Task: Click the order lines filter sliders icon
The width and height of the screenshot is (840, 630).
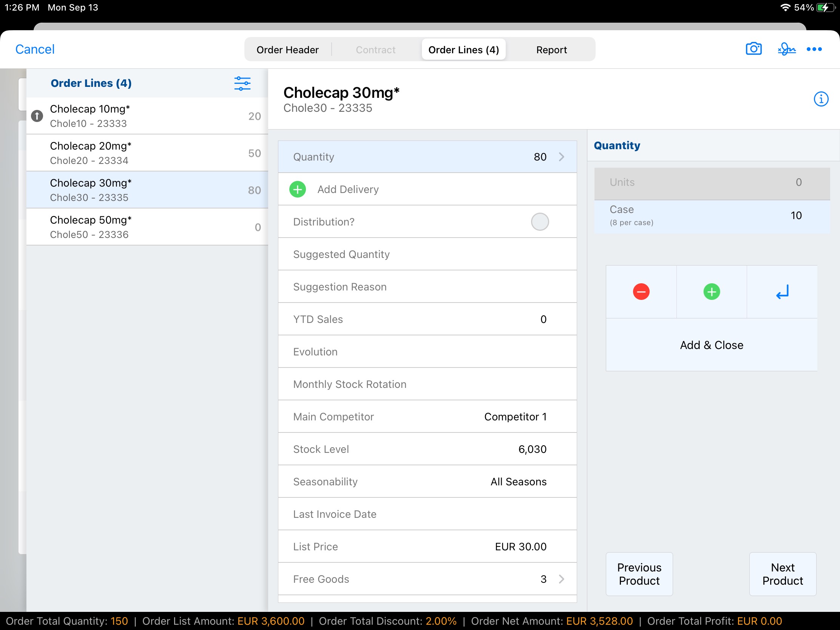Action: click(242, 83)
